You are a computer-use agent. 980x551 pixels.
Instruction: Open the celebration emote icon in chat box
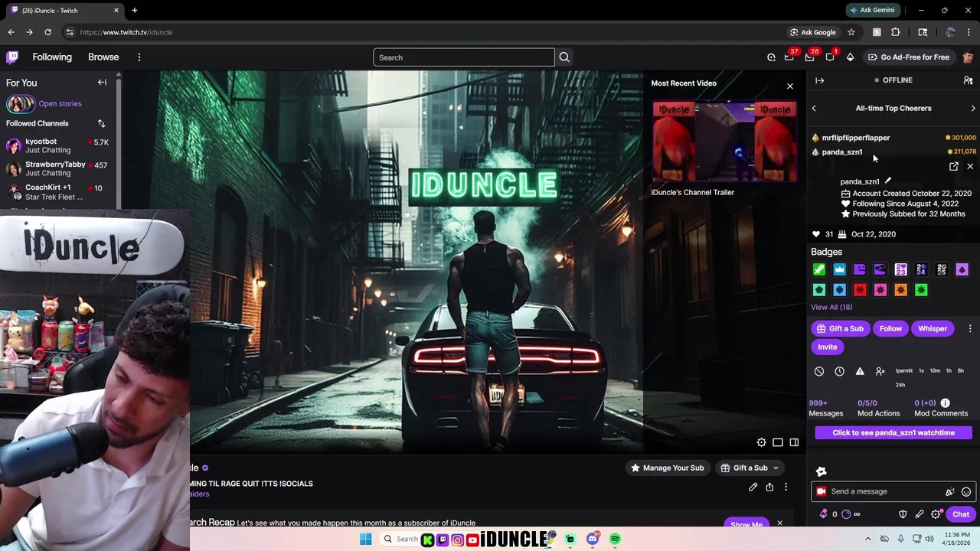(x=950, y=492)
